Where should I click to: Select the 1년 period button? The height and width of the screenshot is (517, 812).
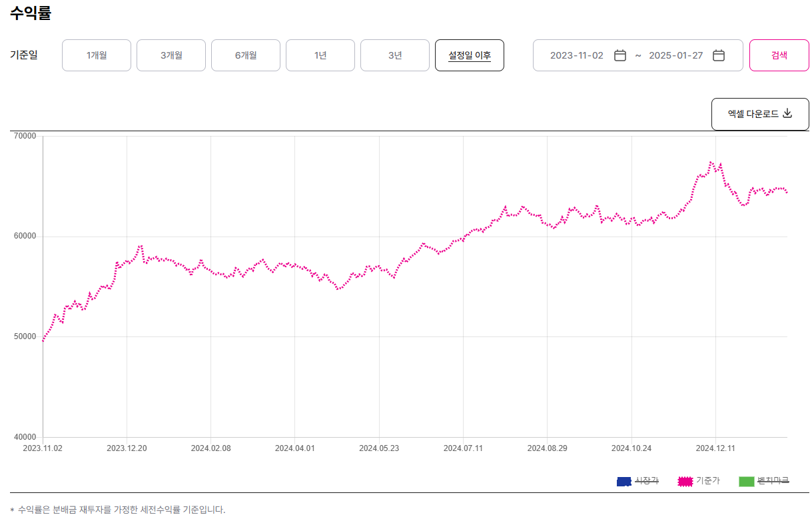click(x=320, y=55)
